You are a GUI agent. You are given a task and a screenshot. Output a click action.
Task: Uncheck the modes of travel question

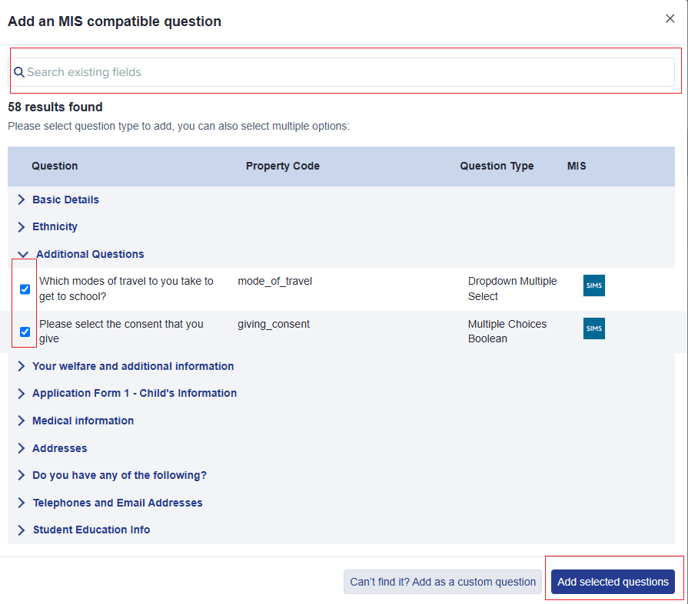(25, 289)
